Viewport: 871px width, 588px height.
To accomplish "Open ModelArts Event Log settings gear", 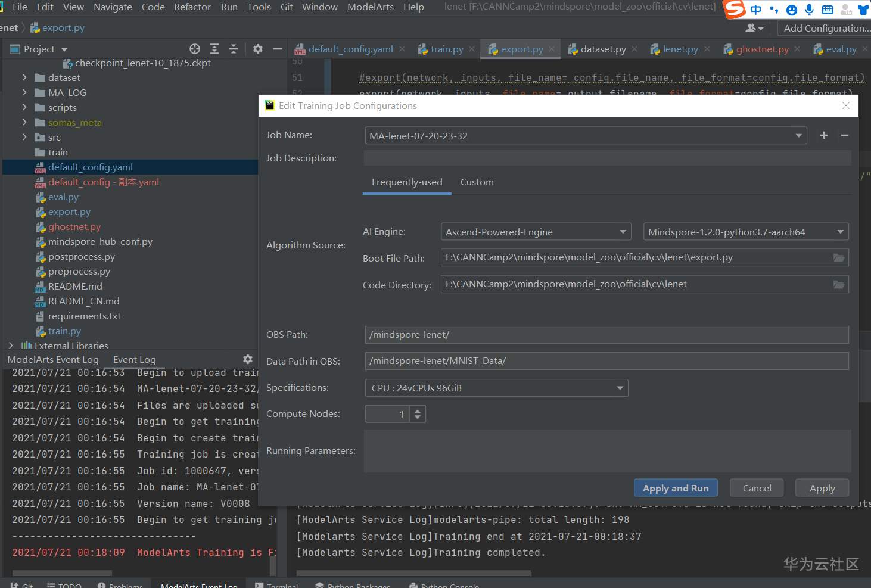I will tap(248, 359).
